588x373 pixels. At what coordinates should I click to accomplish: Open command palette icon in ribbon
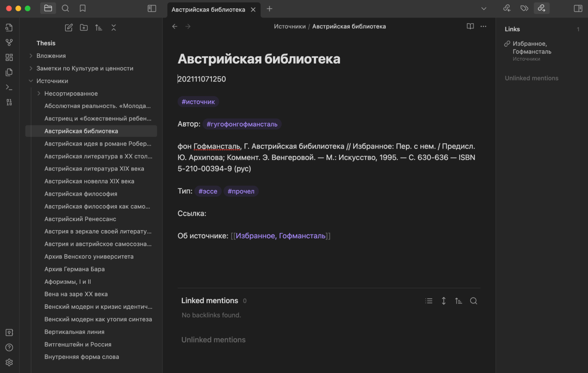tap(9, 87)
